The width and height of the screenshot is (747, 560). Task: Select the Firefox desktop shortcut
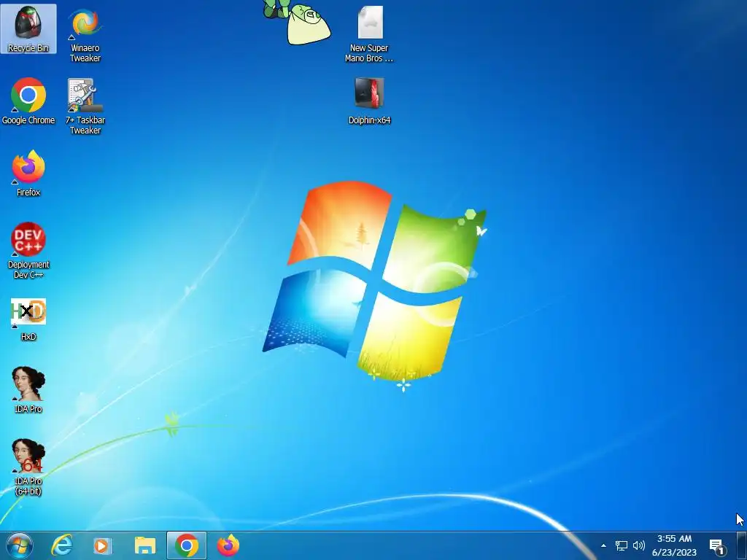click(x=28, y=174)
